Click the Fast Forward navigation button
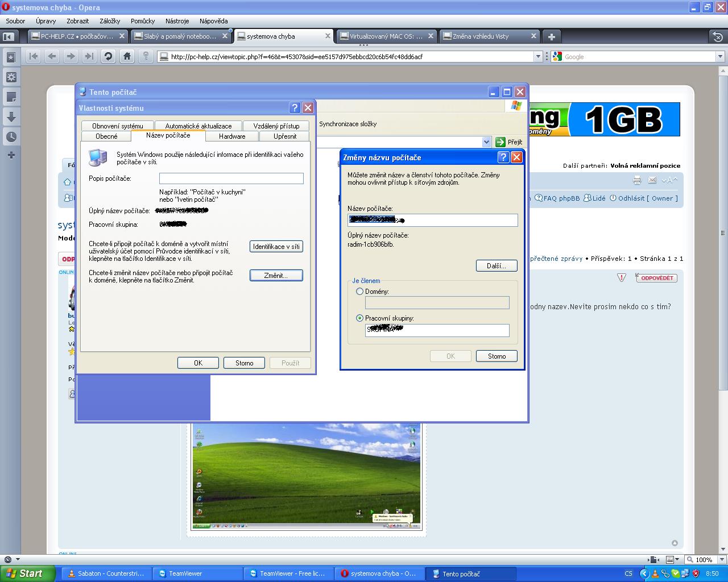The width and height of the screenshot is (728, 582). [x=89, y=56]
